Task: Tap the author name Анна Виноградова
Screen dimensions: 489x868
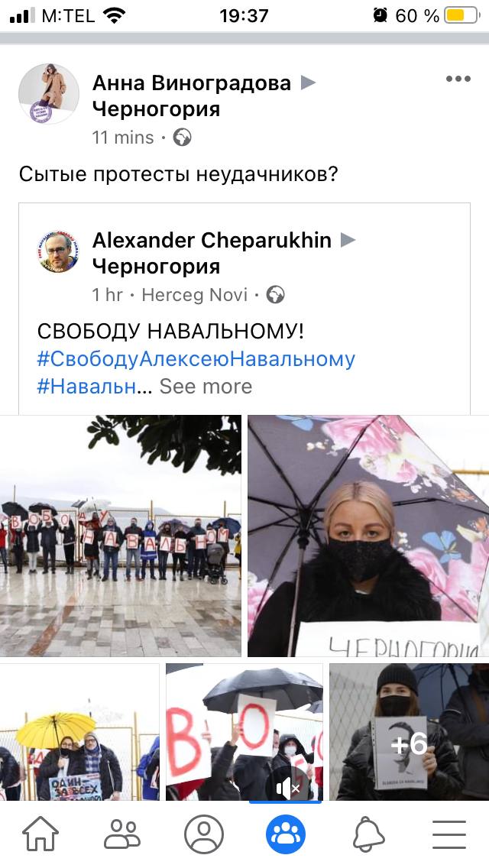Action: click(192, 83)
